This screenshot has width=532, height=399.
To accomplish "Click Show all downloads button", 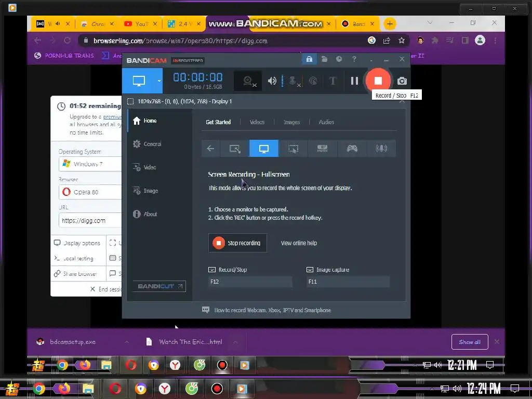I will [x=470, y=342].
